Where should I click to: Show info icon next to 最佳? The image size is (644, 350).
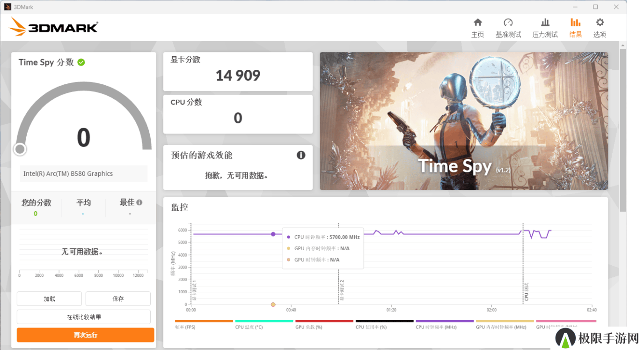tap(139, 202)
